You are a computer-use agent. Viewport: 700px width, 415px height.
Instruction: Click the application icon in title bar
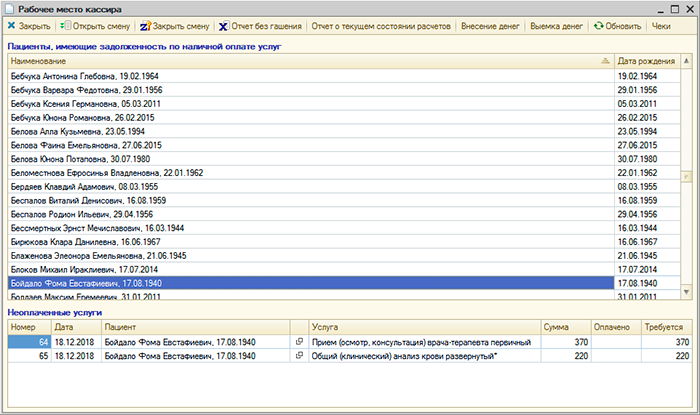[x=9, y=8]
